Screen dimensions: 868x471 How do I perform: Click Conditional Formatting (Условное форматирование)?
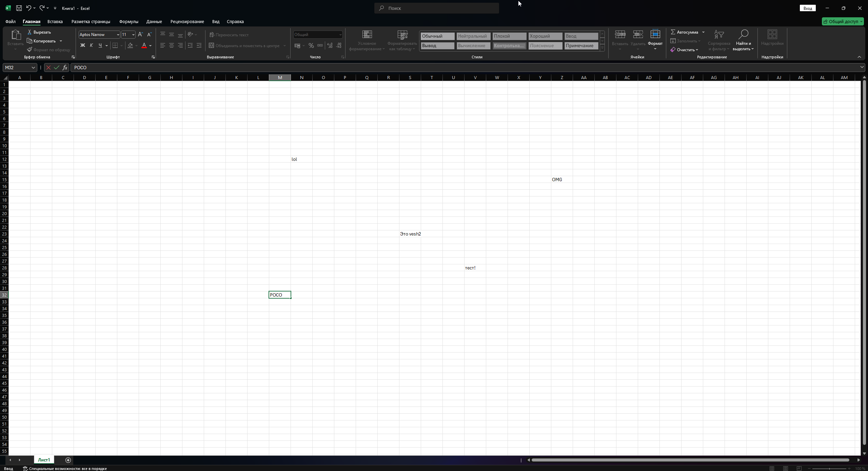pos(367,40)
